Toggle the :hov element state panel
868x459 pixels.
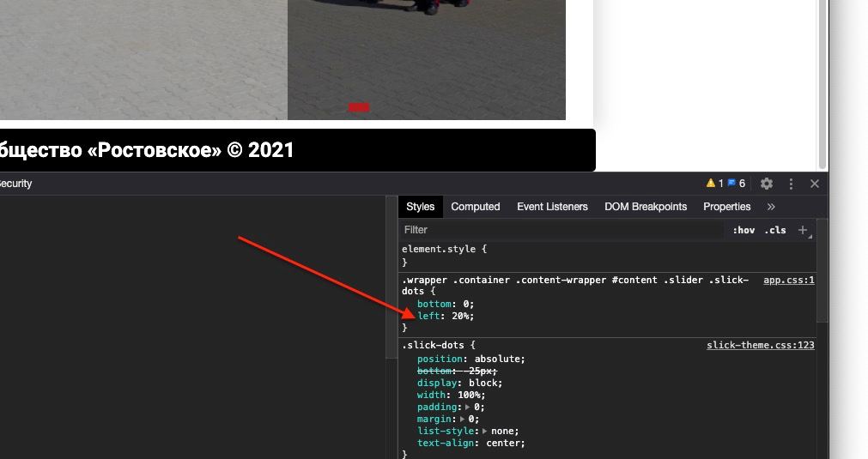tap(744, 230)
